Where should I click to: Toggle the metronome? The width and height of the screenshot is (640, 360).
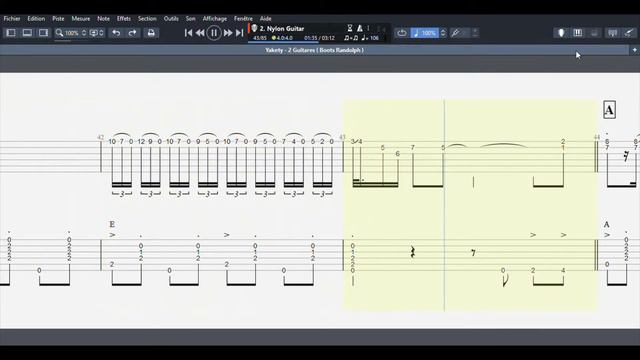(360, 28)
